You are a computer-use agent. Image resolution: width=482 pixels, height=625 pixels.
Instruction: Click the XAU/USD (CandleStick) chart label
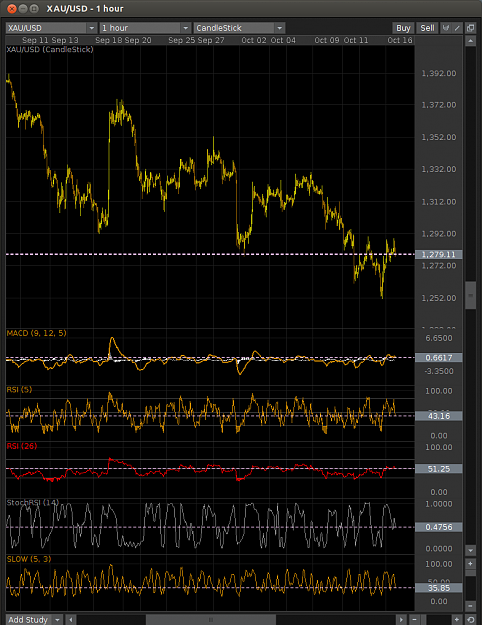(x=50, y=49)
